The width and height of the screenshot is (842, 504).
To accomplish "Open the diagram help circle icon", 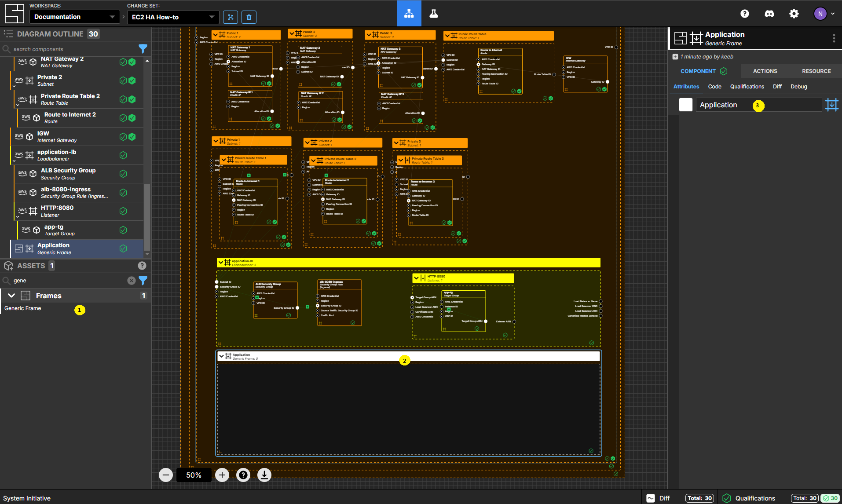I will coord(243,475).
